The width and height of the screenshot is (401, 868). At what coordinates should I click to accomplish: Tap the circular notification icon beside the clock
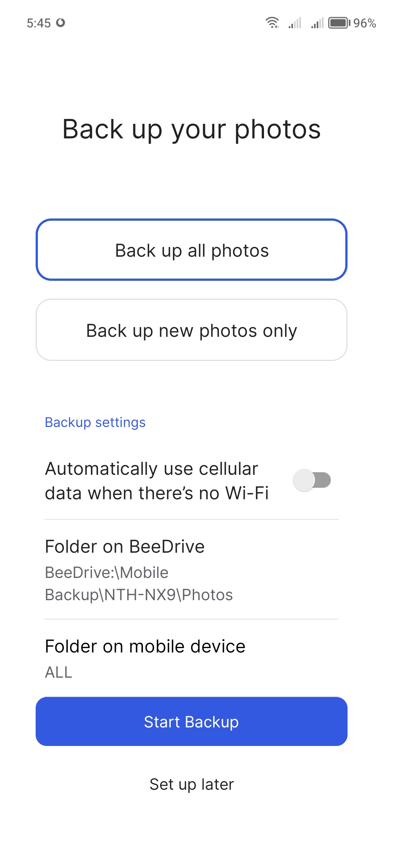point(61,23)
